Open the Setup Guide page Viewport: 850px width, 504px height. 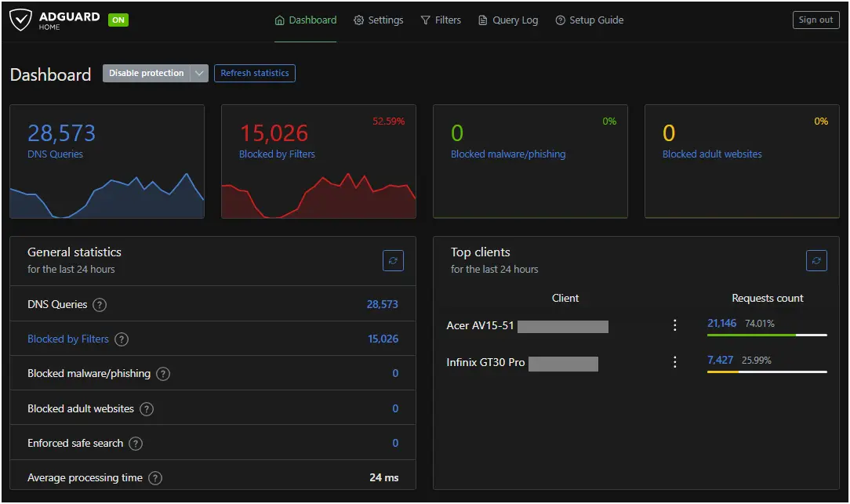(589, 20)
